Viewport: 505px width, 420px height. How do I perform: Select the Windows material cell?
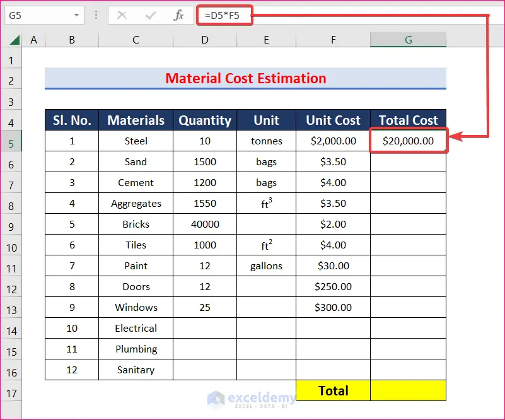coord(136,307)
